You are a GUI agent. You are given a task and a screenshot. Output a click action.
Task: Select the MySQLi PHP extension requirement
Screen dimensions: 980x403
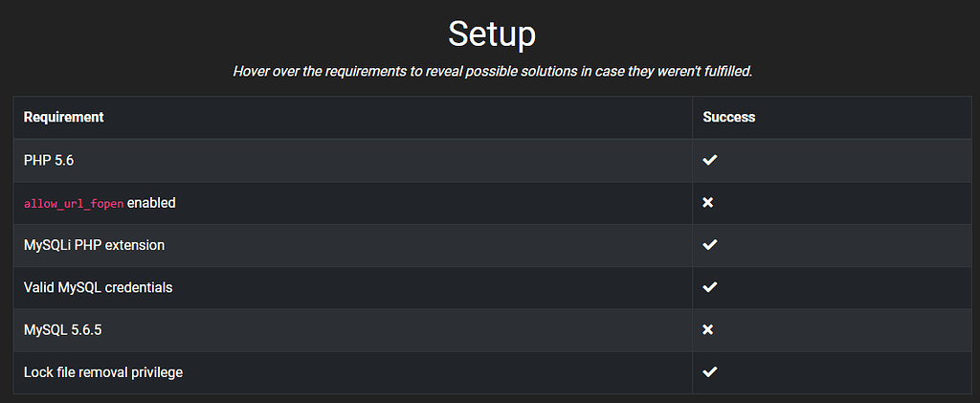point(94,245)
